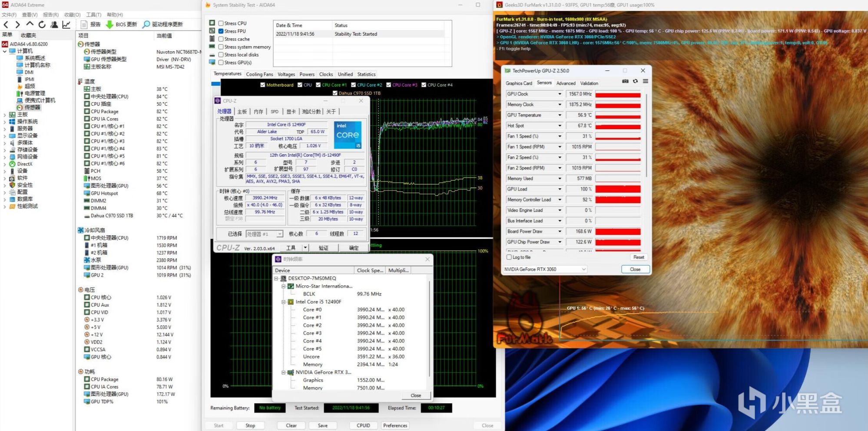This screenshot has height=431, width=868.
Task: Click the 64 AIDA64 root node icon
Action: [5, 44]
